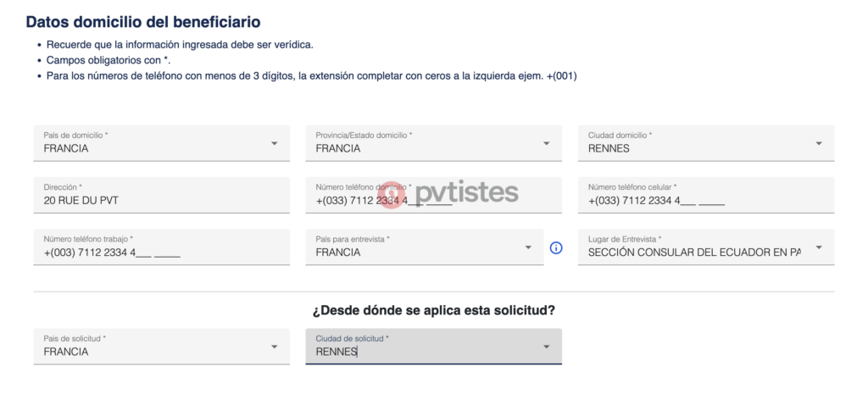Click the arrow icon for País de domicilio
The width and height of the screenshot is (868, 405).
(275, 143)
